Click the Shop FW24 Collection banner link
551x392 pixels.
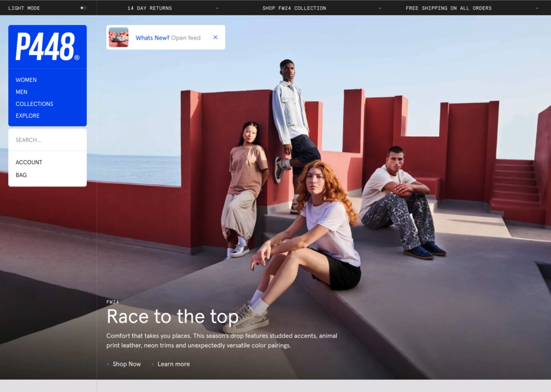(x=294, y=8)
